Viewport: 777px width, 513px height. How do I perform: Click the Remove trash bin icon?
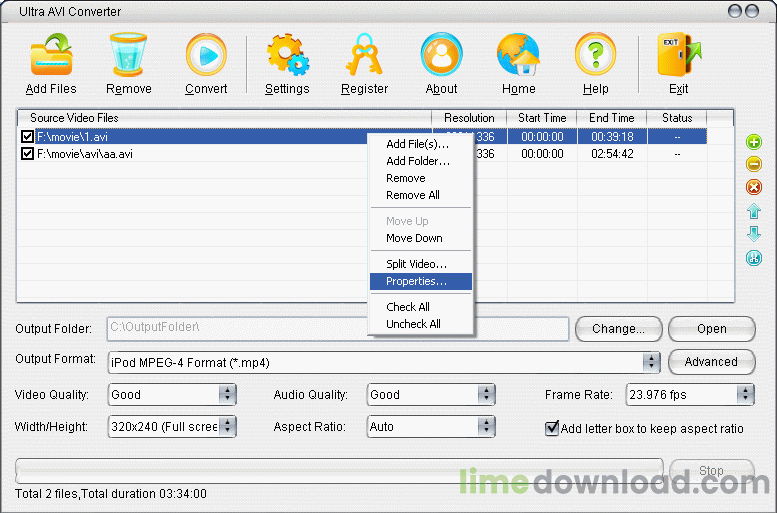(x=128, y=56)
